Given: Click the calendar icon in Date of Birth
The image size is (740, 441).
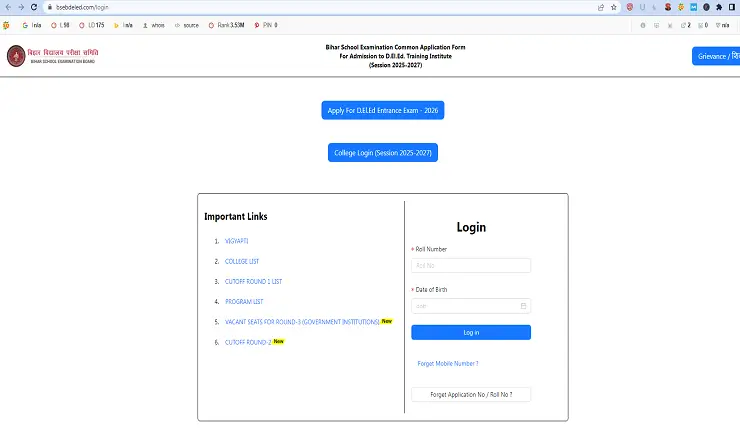Looking at the screenshot, I should pos(523,306).
